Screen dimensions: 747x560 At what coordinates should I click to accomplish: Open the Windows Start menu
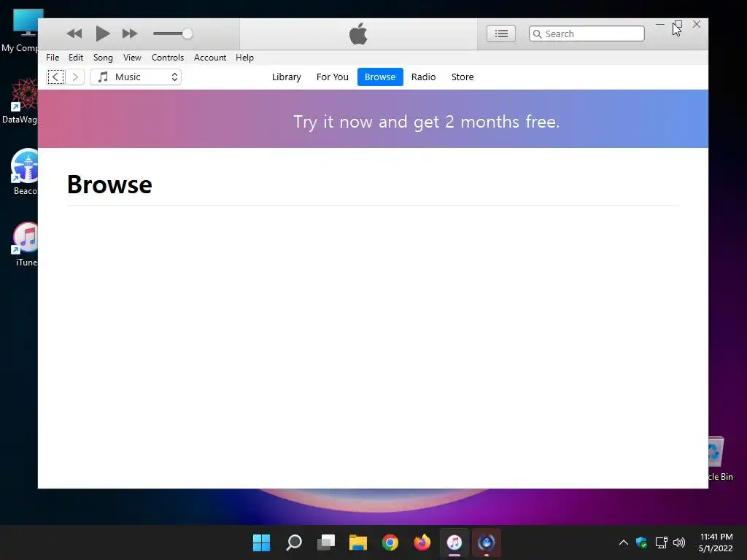tap(261, 542)
